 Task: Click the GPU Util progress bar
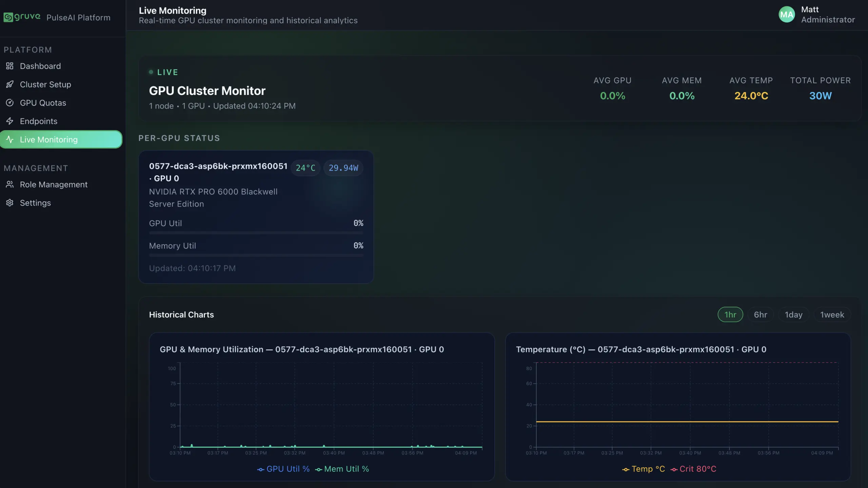256,233
